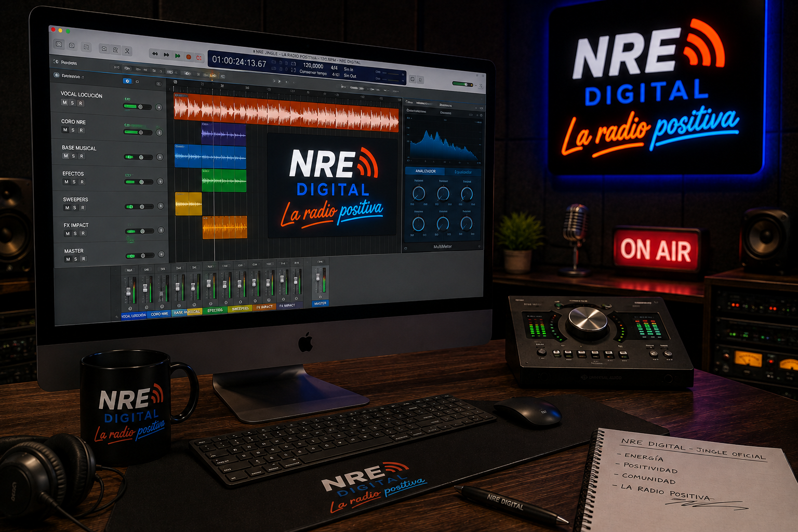
Task: Click the red cycle button beside record
Action: pyautogui.click(x=199, y=58)
